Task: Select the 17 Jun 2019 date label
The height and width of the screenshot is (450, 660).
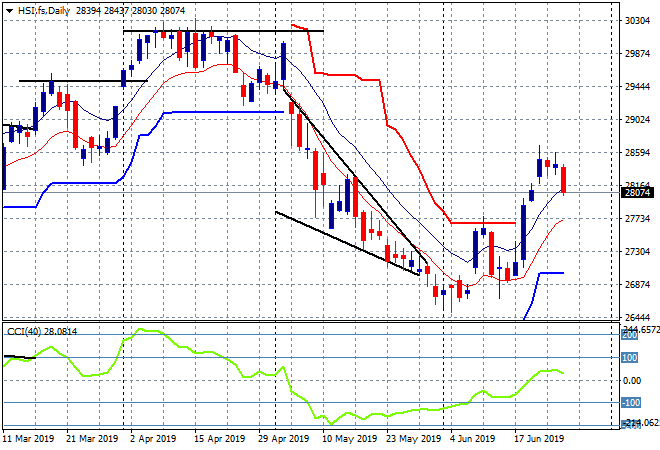Action: (x=539, y=439)
